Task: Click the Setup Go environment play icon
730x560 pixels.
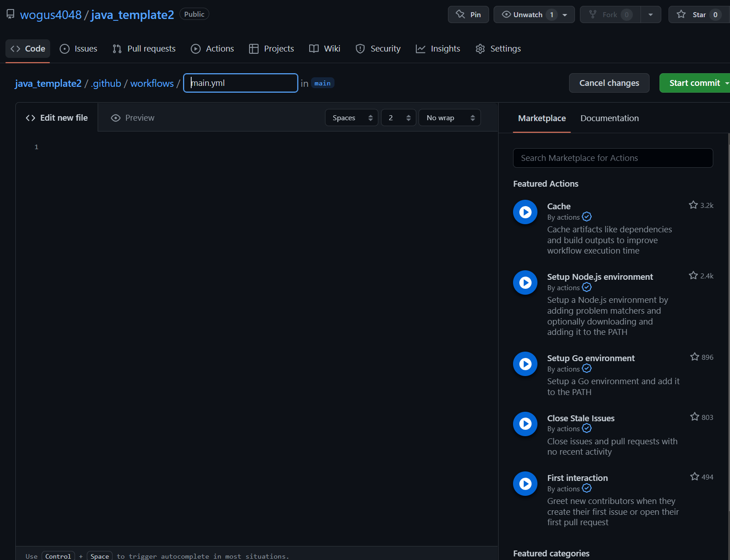Action: [525, 364]
